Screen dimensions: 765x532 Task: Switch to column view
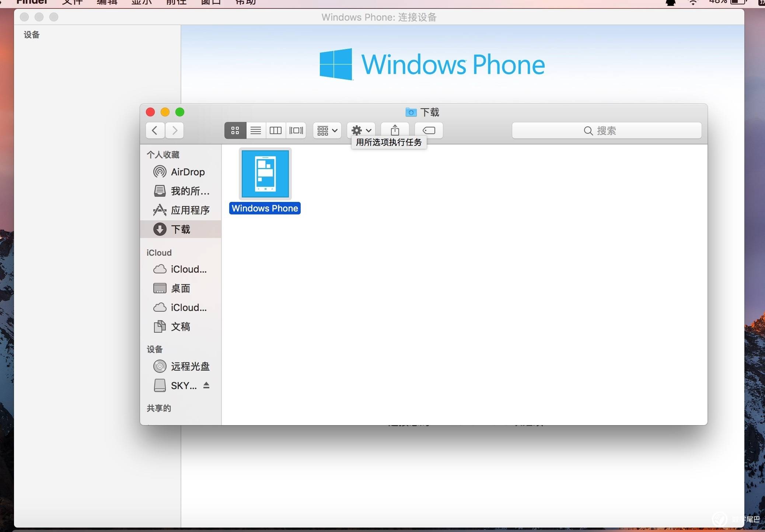(x=276, y=130)
